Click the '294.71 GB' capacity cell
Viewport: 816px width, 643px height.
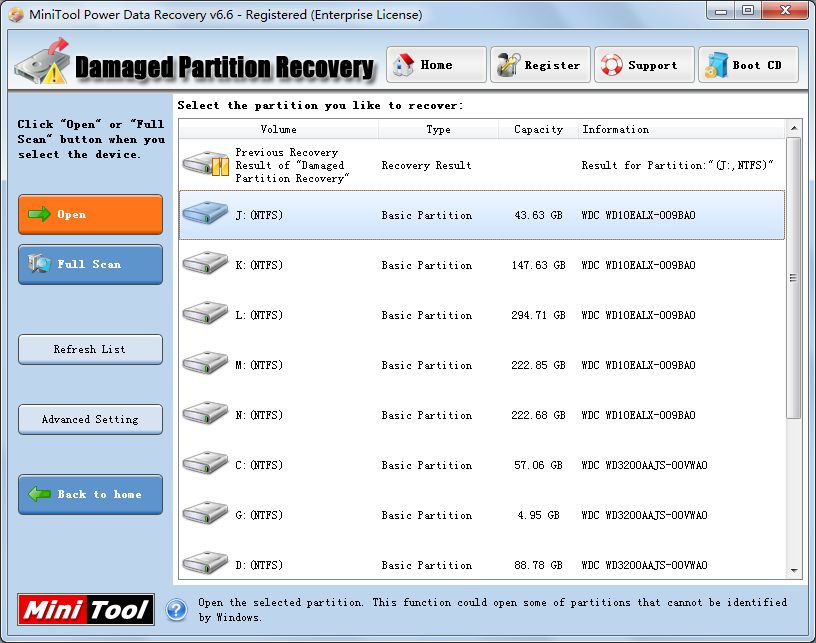coord(538,315)
